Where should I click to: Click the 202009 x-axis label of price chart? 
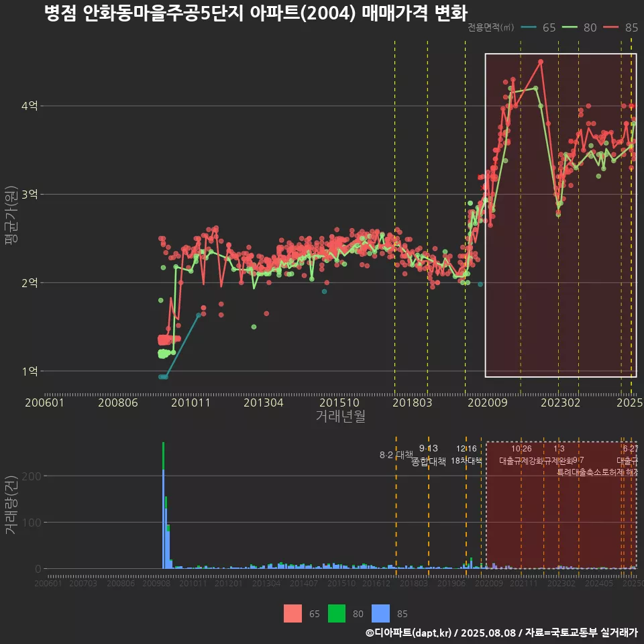tap(488, 402)
